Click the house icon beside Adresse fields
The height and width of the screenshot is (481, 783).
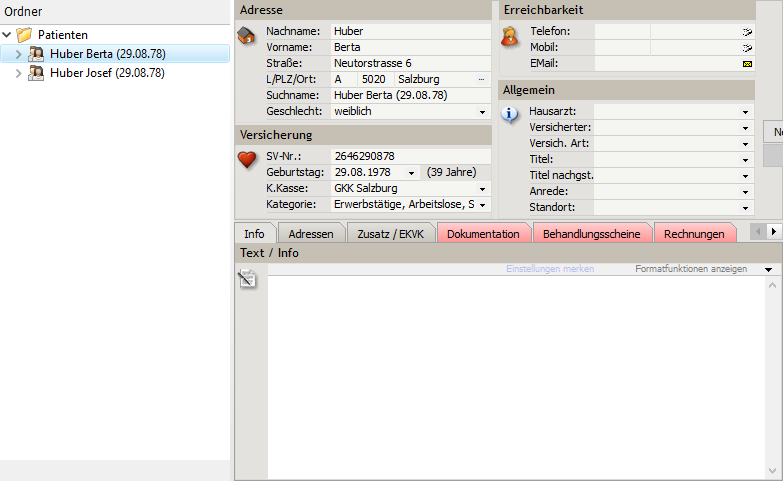coord(246,36)
